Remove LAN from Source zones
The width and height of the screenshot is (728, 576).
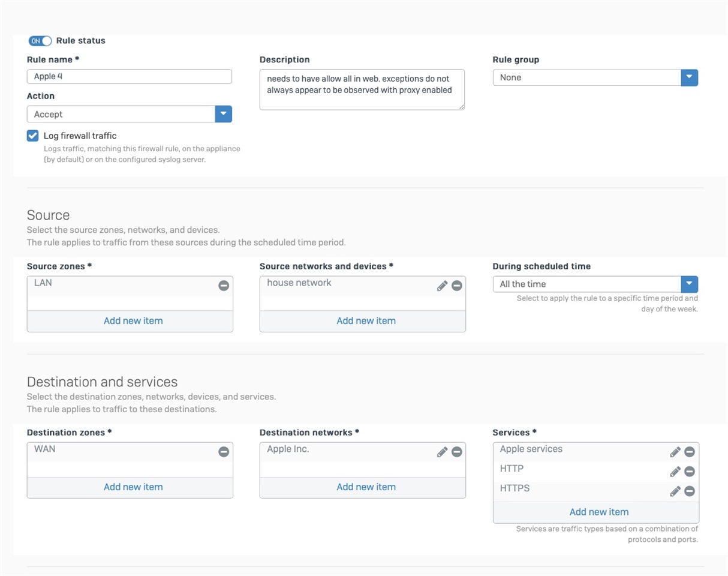point(224,286)
